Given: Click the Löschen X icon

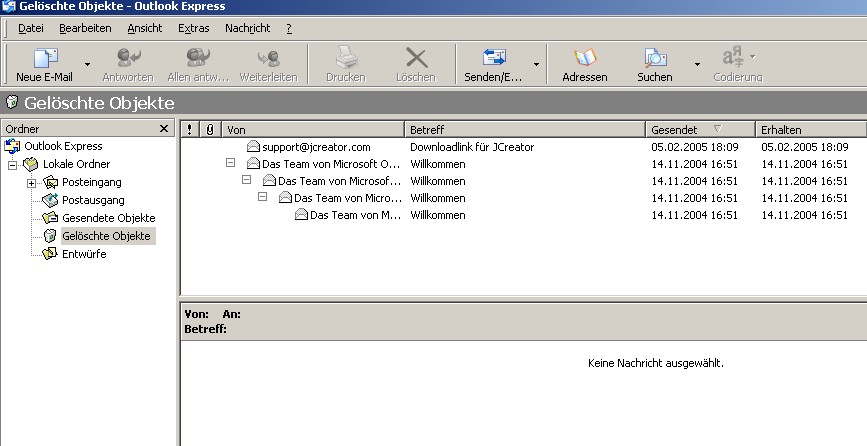Looking at the screenshot, I should (x=416, y=57).
